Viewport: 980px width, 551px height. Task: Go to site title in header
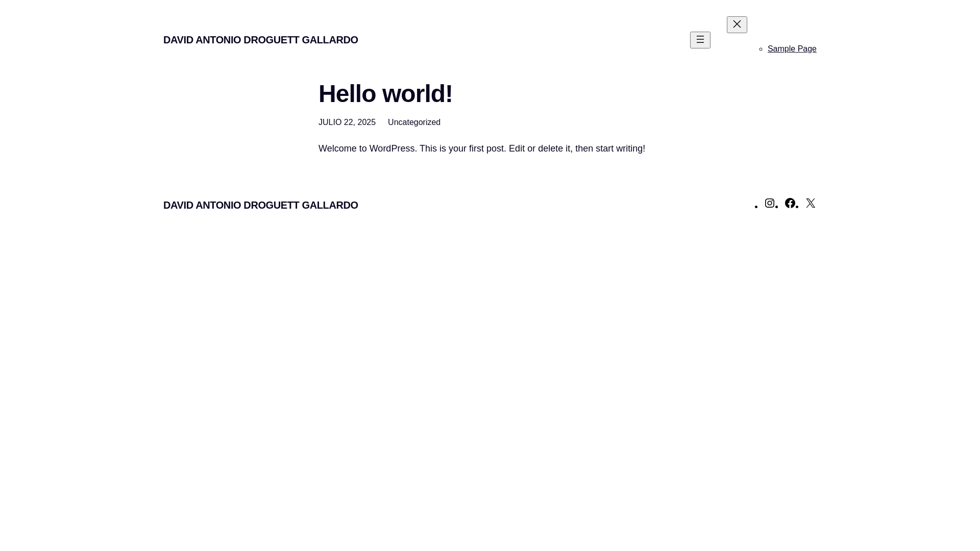(x=260, y=40)
